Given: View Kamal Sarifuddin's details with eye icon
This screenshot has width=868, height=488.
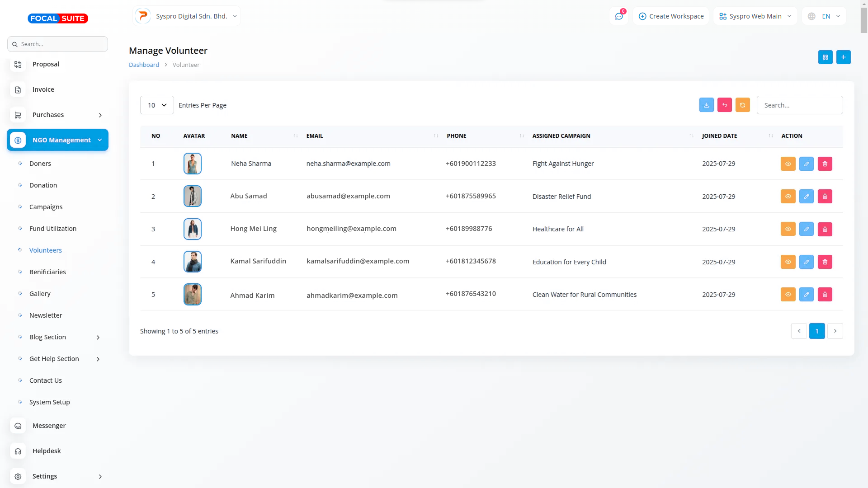Looking at the screenshot, I should pos(788,262).
